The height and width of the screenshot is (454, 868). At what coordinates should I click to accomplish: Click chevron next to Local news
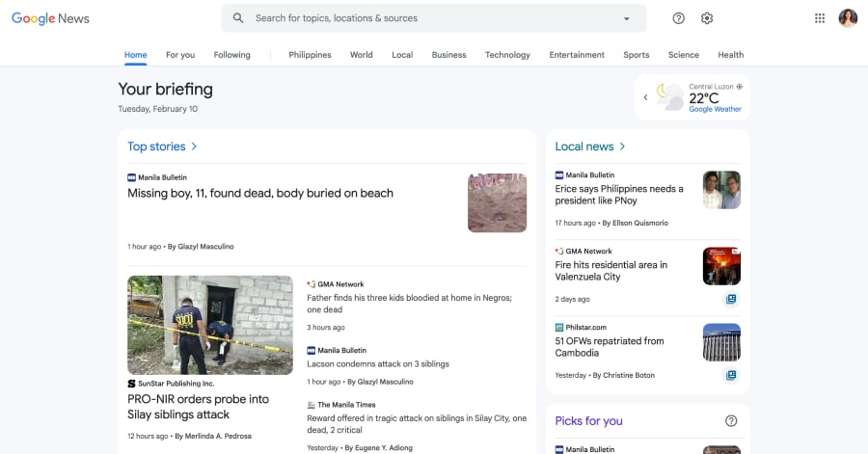pos(622,147)
